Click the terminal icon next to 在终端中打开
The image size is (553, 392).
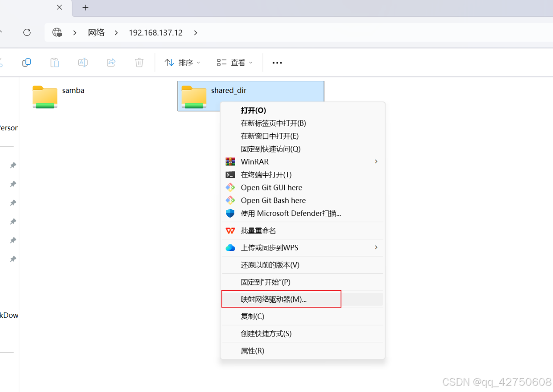(x=230, y=174)
